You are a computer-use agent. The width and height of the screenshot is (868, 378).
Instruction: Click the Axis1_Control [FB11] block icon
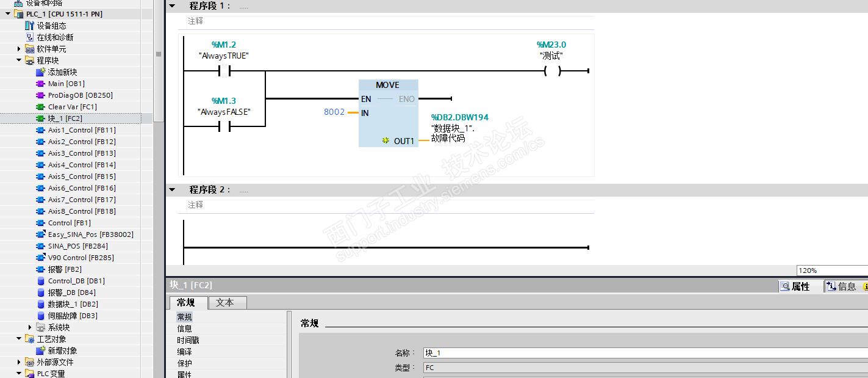pos(41,130)
